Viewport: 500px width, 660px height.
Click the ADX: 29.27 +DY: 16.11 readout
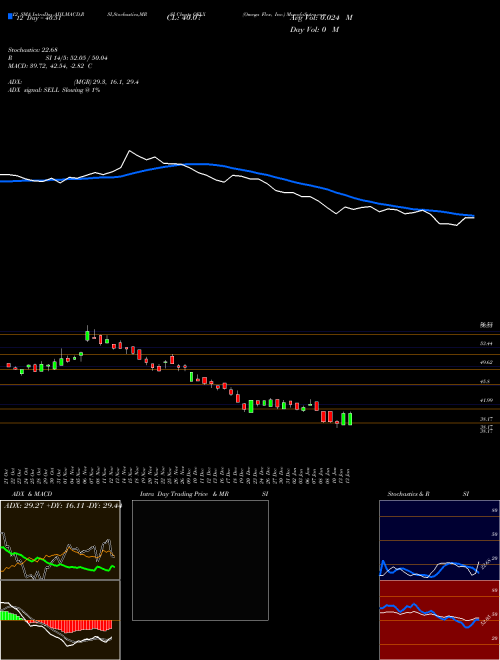tap(63, 505)
